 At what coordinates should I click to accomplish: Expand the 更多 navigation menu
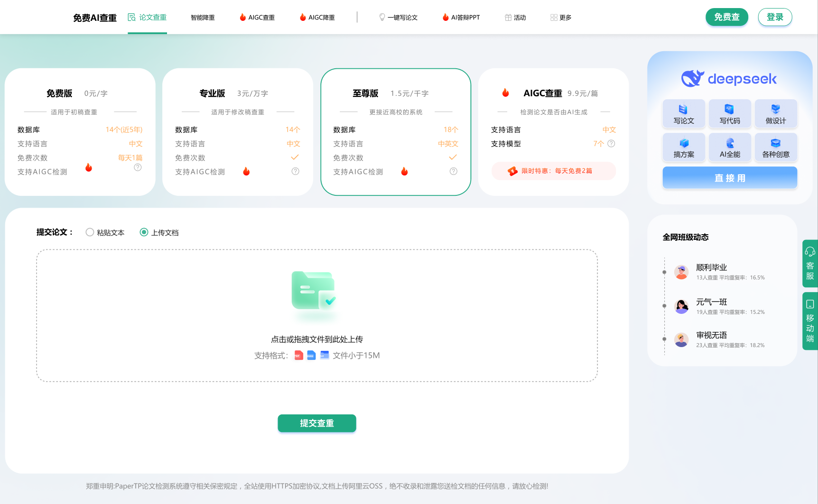coord(561,17)
